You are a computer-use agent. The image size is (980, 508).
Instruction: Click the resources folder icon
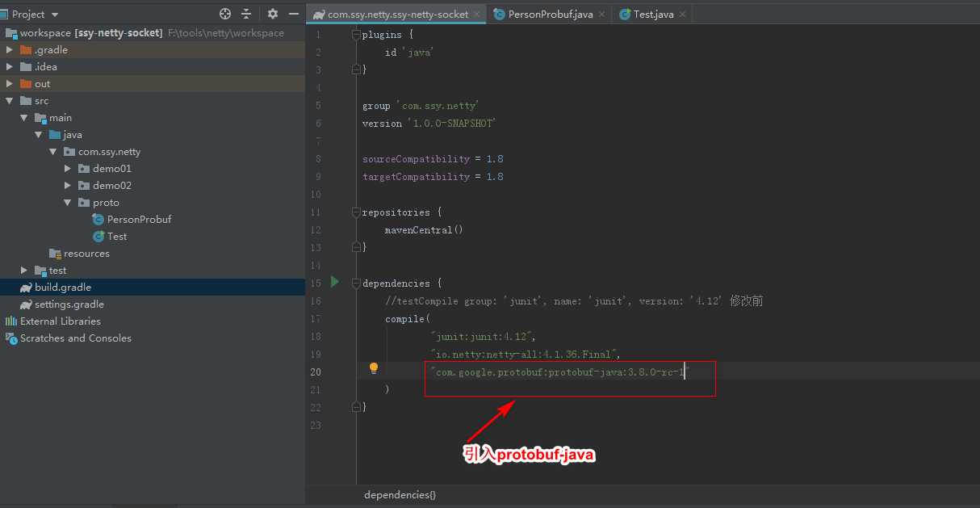point(55,254)
